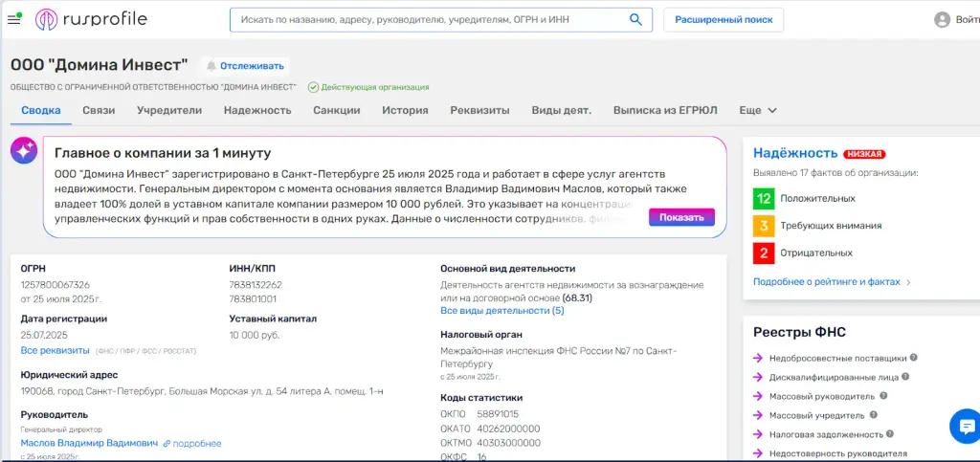980x462 pixels.
Task: Click the Отслеживать button
Action: [245, 66]
